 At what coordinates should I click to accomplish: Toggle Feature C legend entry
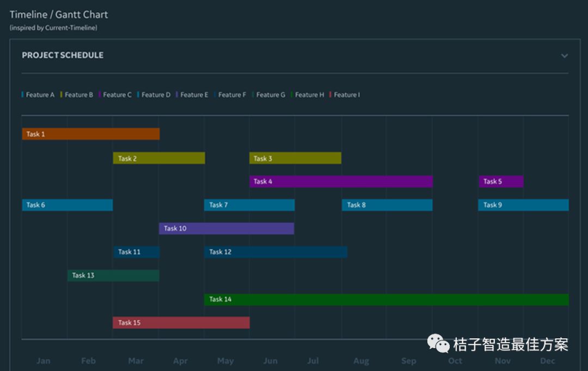(117, 95)
